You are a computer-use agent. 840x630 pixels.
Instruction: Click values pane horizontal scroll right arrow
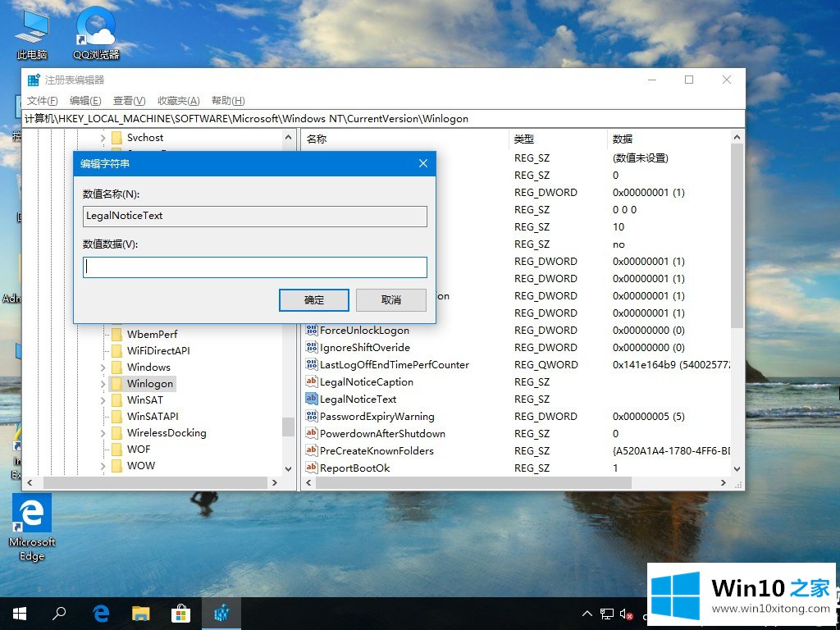(724, 482)
